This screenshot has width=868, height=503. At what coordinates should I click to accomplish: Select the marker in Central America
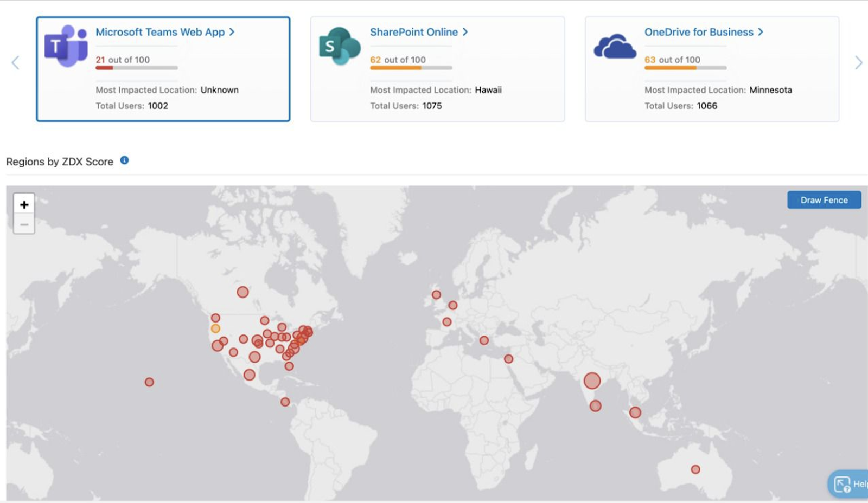[x=285, y=402]
